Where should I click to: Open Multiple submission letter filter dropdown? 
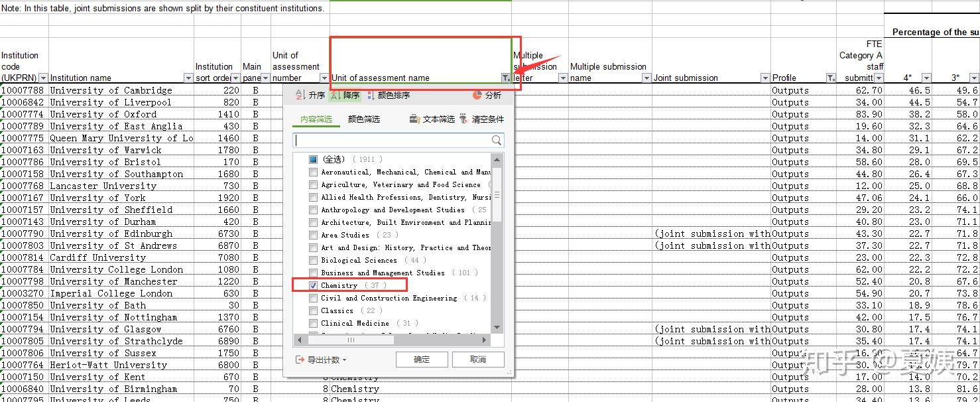pos(563,78)
